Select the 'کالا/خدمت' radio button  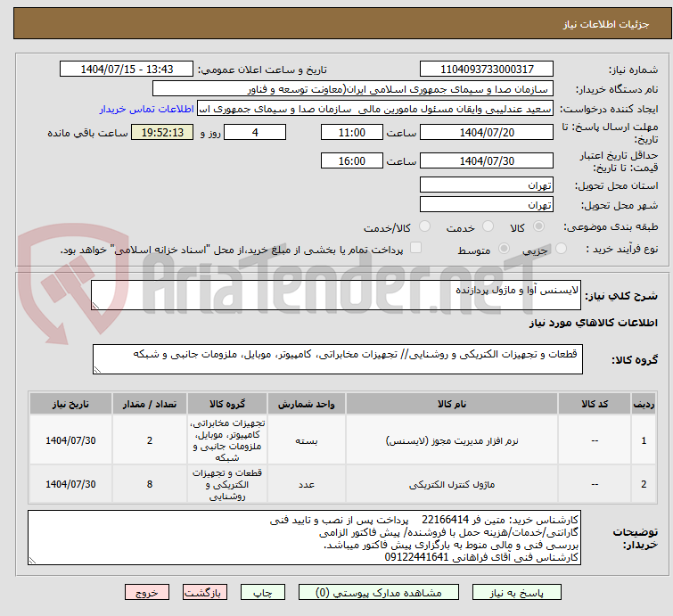[424, 226]
